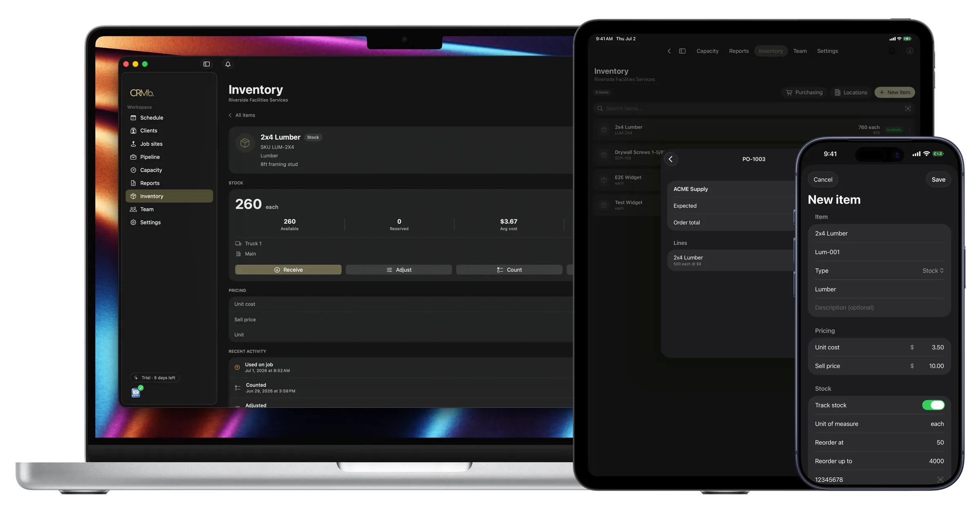Viewport: 980px width, 509px height.
Task: Open Job sites in the Mac sidebar
Action: [169, 144]
